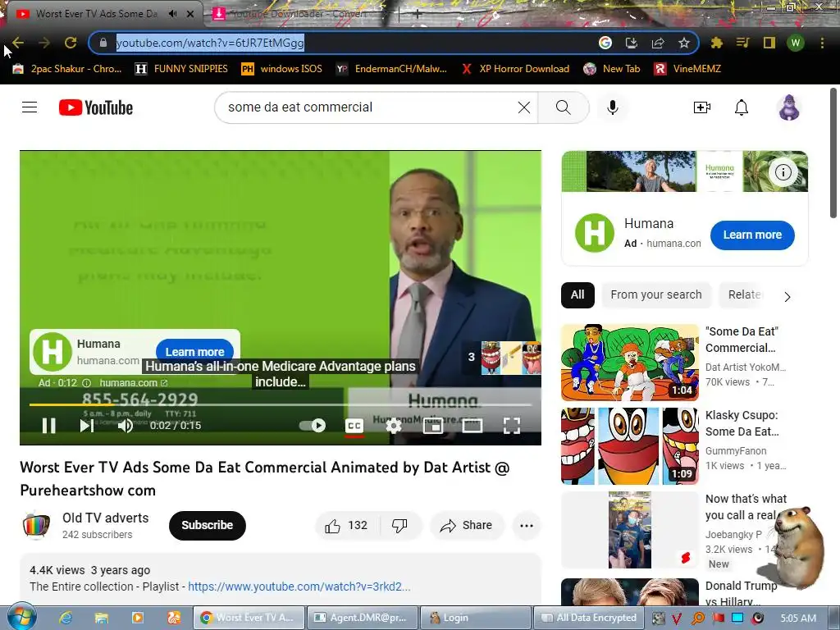Mute the player volume icon
Viewport: 840px width, 630px height.
126,426
